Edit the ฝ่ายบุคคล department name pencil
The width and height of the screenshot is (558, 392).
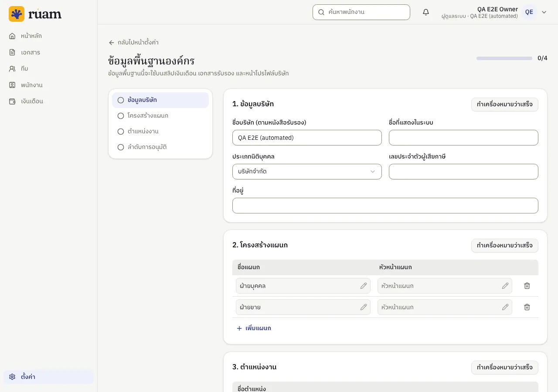click(364, 286)
